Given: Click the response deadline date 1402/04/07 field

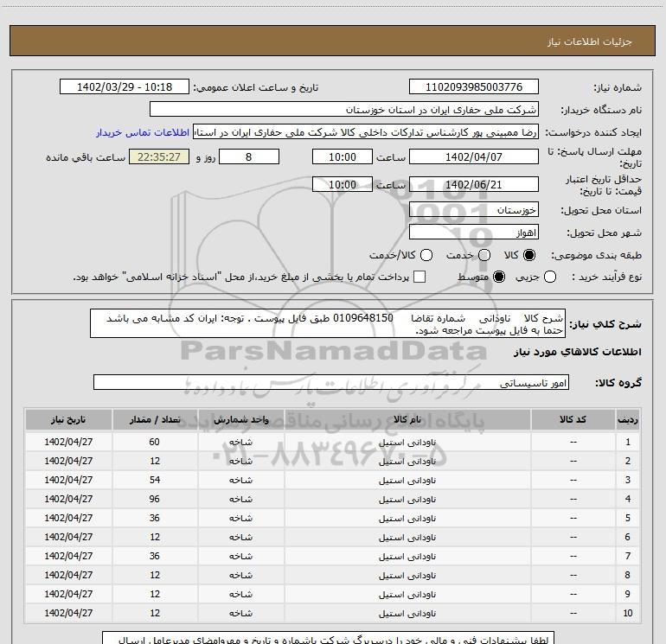Looking at the screenshot, I should click(473, 156).
